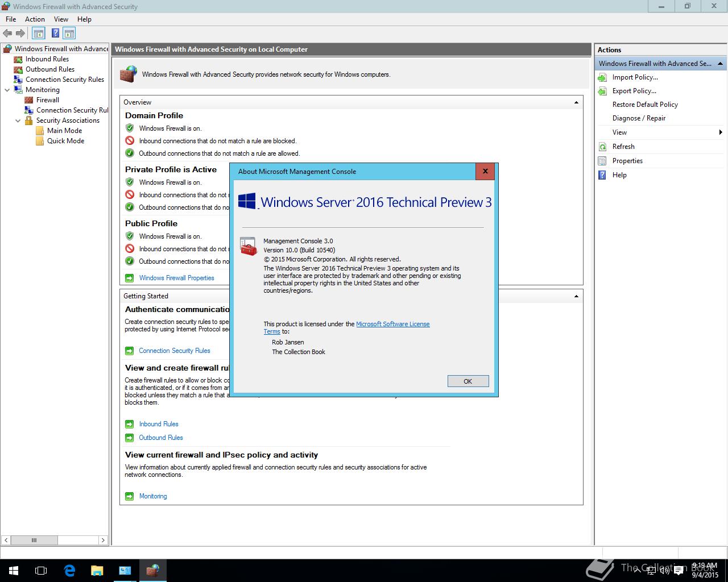This screenshot has height=582, width=728.
Task: Open the Windows Start button
Action: 14,571
